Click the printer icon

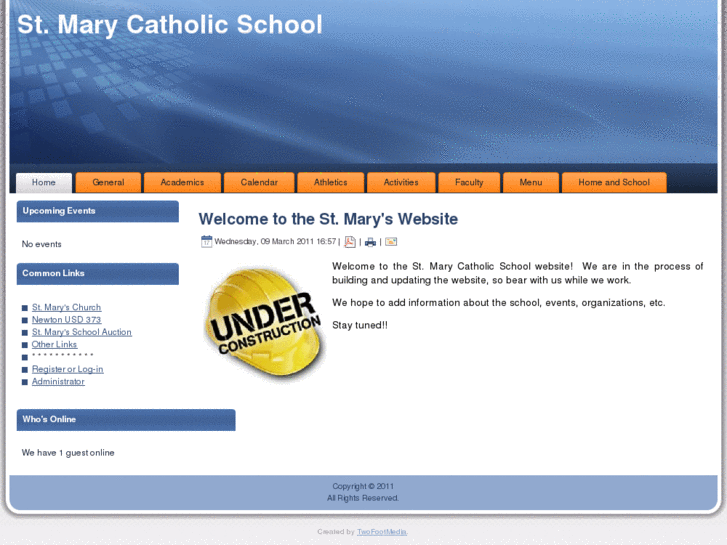(x=370, y=242)
